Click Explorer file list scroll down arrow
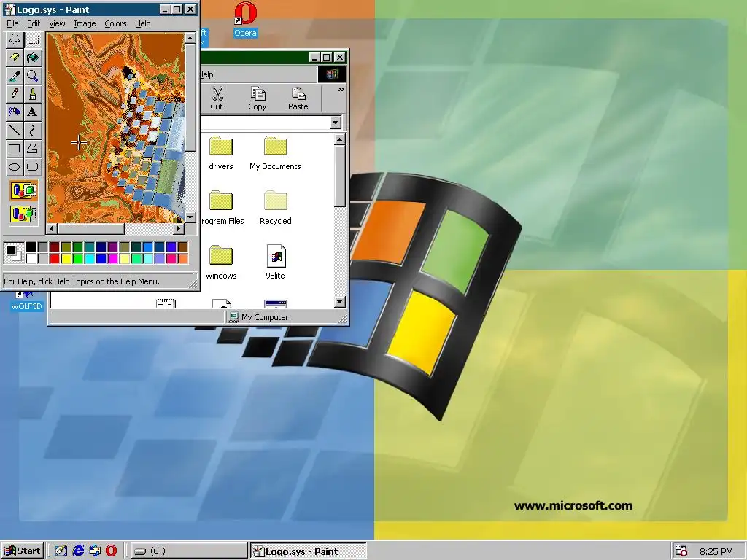 pos(340,301)
